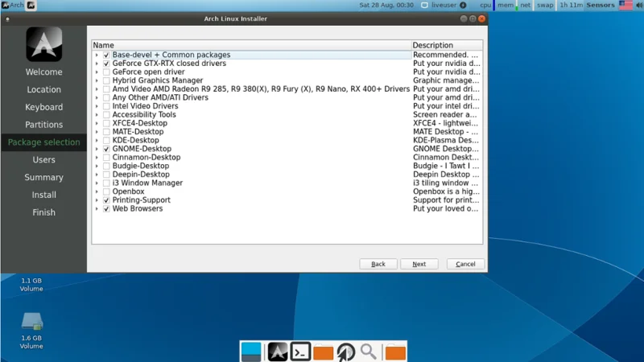Uncheck GNOME-Desktop package group
This screenshot has width=644, height=362.
[106, 149]
